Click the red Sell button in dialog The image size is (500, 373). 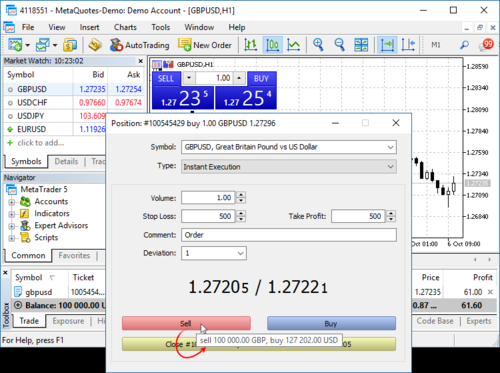[186, 323]
